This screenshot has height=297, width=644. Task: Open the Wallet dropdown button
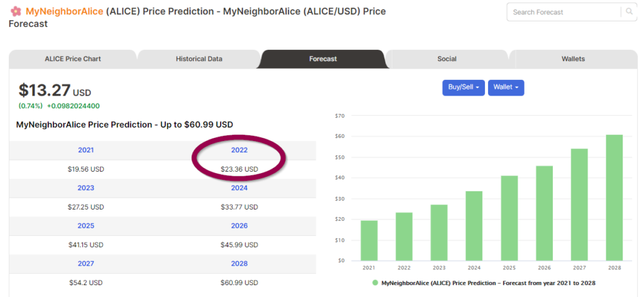[506, 87]
